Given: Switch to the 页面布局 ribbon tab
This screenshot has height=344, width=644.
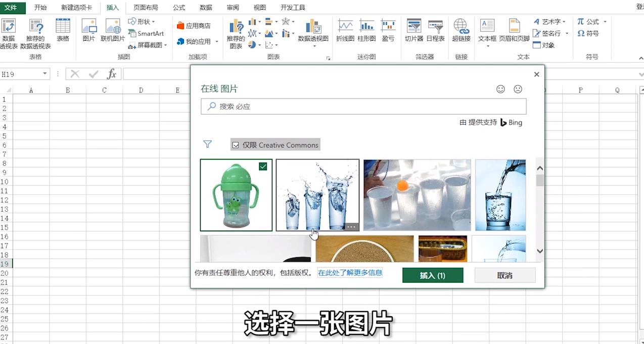Looking at the screenshot, I should coord(146,8).
